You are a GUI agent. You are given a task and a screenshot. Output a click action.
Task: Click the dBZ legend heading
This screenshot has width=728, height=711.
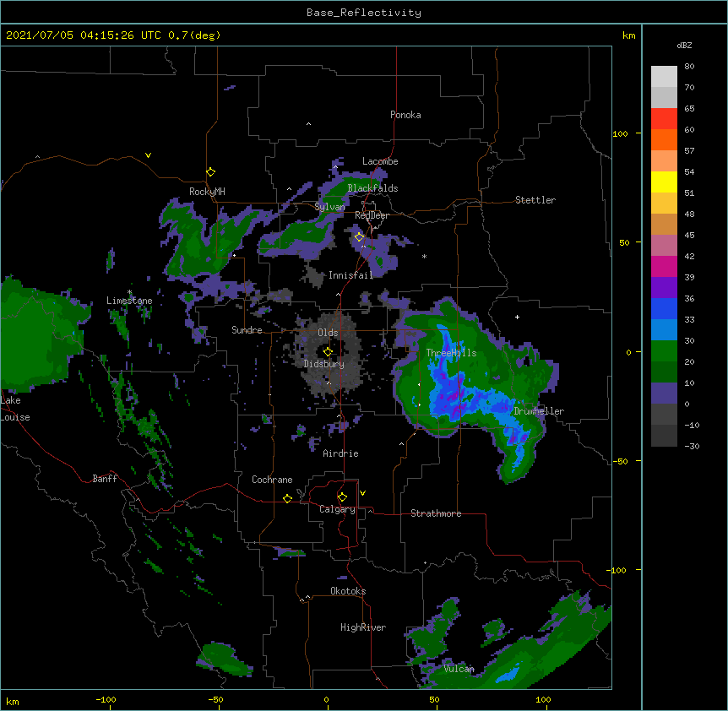pos(684,45)
